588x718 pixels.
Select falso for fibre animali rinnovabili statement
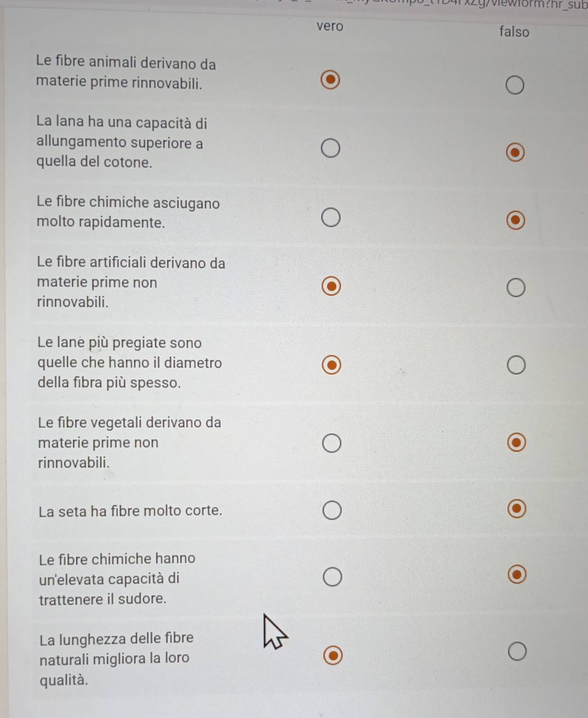point(515,85)
